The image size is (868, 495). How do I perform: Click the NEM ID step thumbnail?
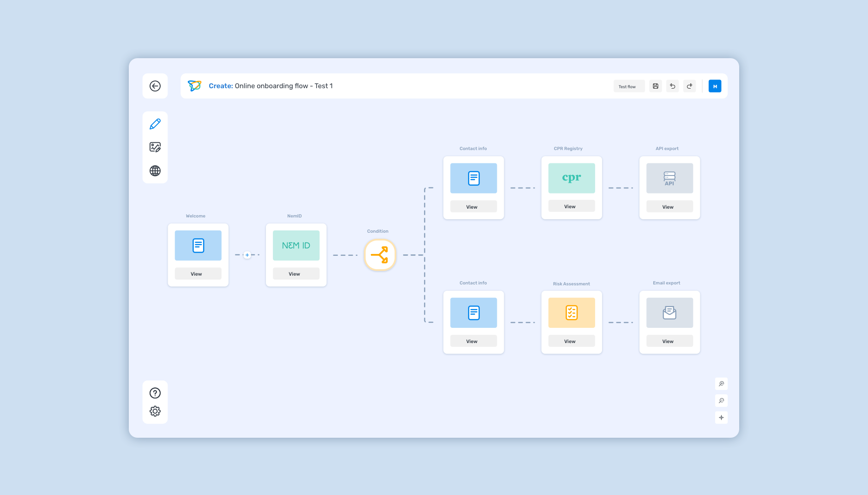tap(296, 245)
